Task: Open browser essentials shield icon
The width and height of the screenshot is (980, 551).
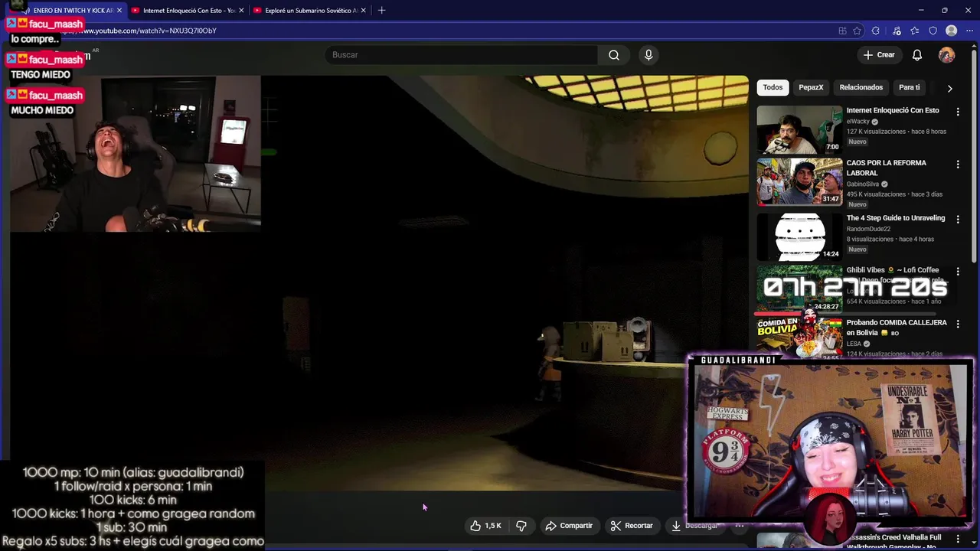Action: point(933,31)
